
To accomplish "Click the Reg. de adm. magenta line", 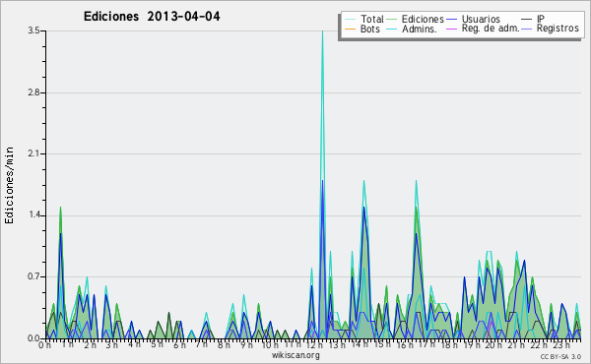I will click(451, 29).
